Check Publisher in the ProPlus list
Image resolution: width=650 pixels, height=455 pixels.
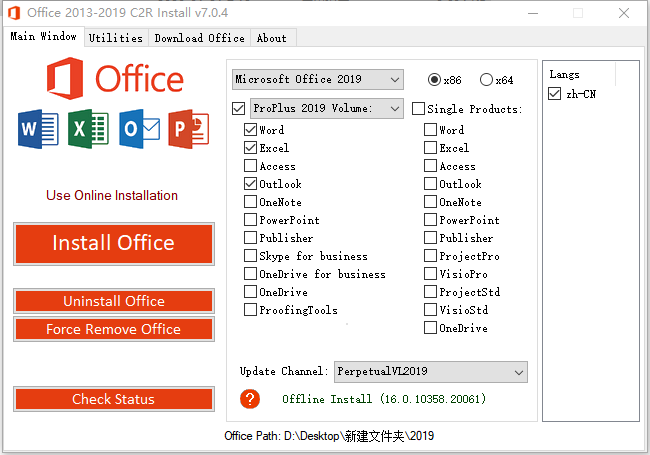(x=250, y=238)
